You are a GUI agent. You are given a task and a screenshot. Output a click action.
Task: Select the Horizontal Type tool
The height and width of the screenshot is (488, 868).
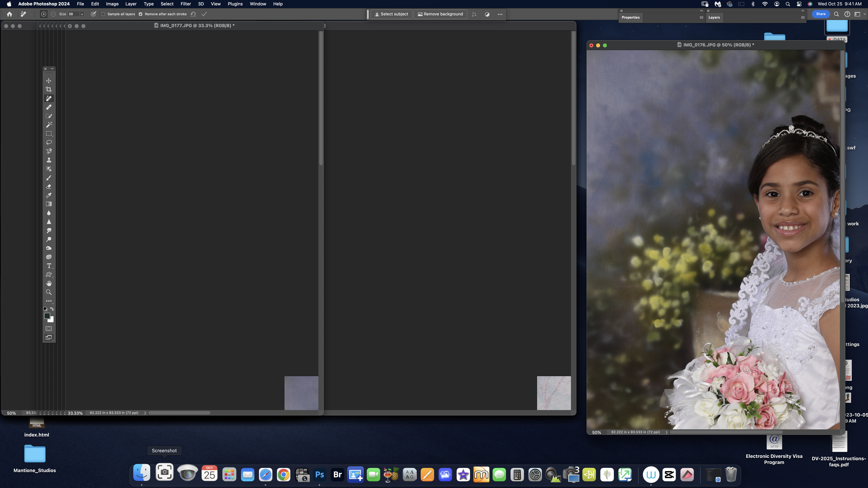click(x=49, y=266)
